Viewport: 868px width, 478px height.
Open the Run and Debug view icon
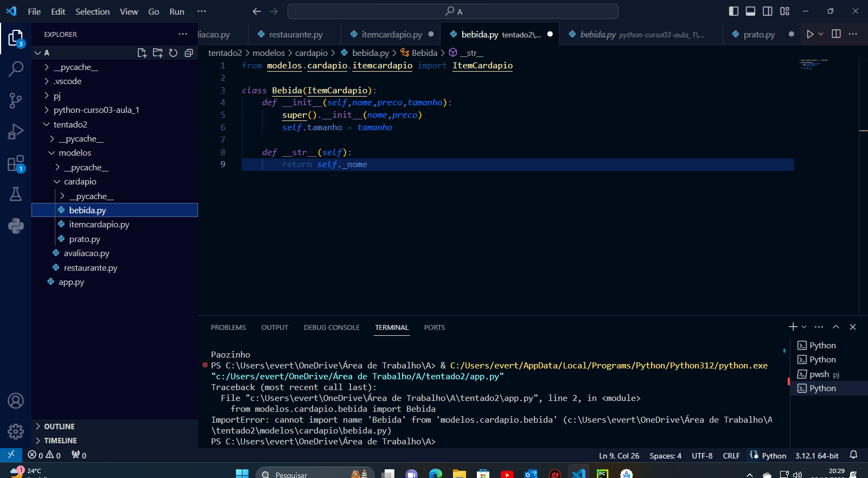click(x=16, y=132)
